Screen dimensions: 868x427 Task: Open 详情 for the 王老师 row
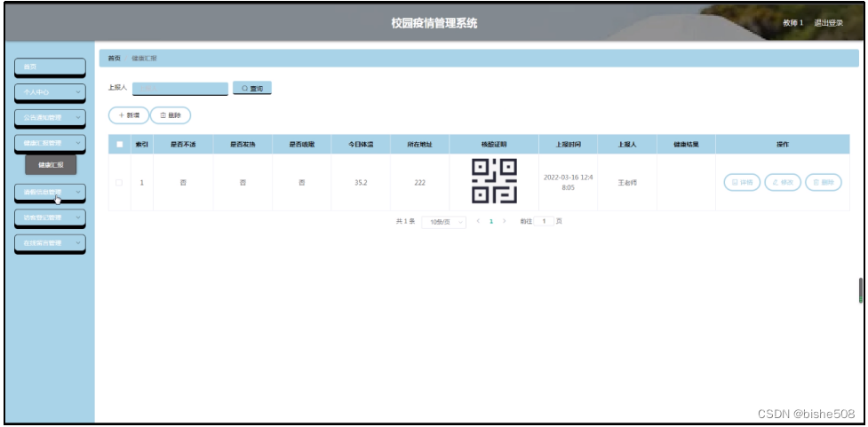pyautogui.click(x=742, y=182)
